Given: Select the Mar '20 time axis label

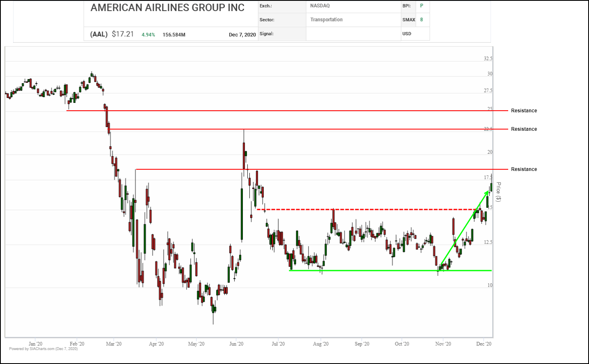Looking at the screenshot, I should coord(114,344).
